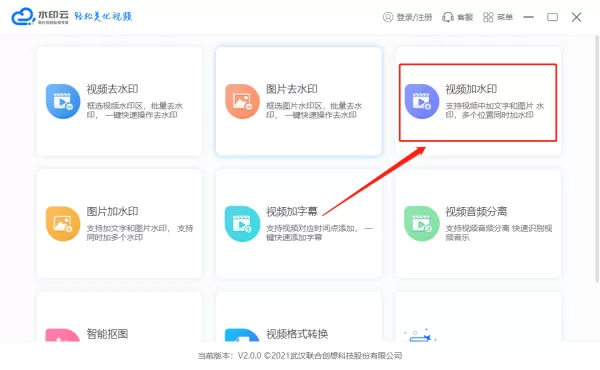Open the 视频音频分离 title text
The height and width of the screenshot is (370, 600).
(476, 211)
